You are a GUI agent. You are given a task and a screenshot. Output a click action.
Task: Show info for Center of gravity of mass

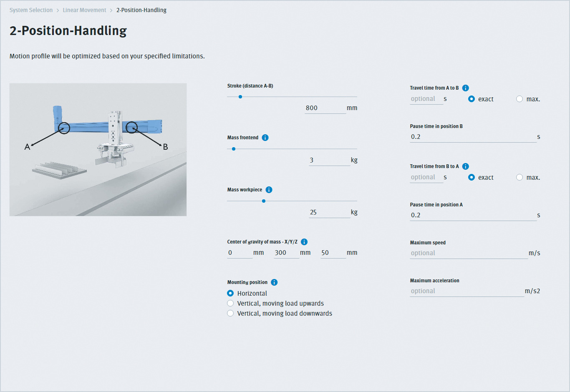point(304,242)
